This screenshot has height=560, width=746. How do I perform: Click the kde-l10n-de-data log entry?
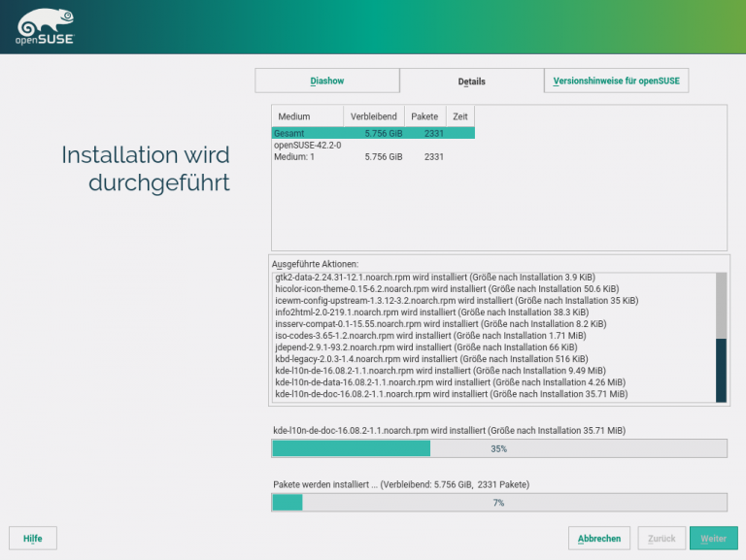coord(450,382)
